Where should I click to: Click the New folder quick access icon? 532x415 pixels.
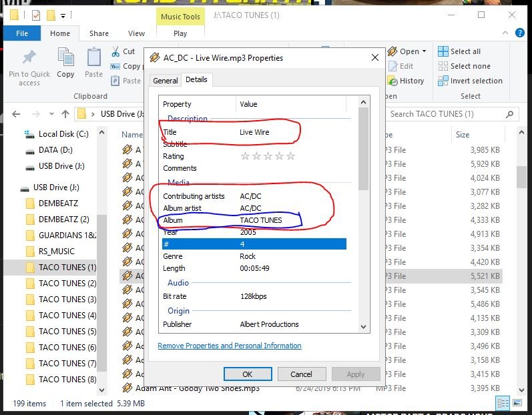tap(51, 15)
